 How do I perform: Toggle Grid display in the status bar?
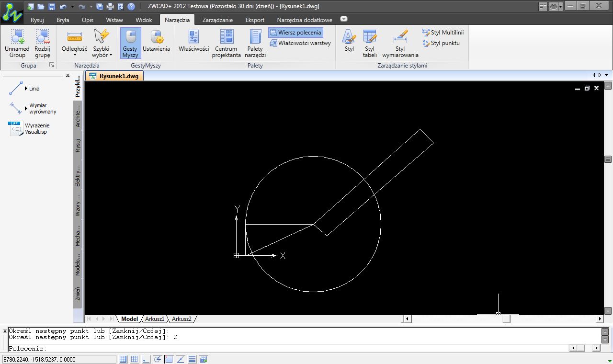coord(135,359)
